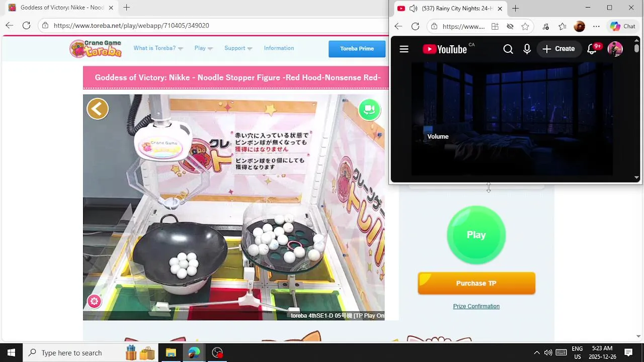Image resolution: width=644 pixels, height=362 pixels.
Task: Close the Goddess of Victory tab
Action: [111, 8]
